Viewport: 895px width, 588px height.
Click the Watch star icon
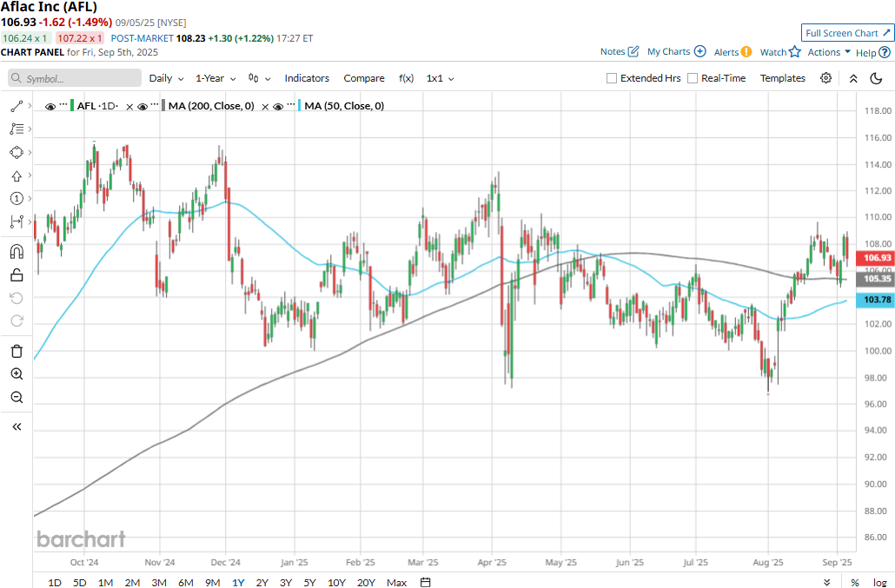[x=794, y=52]
